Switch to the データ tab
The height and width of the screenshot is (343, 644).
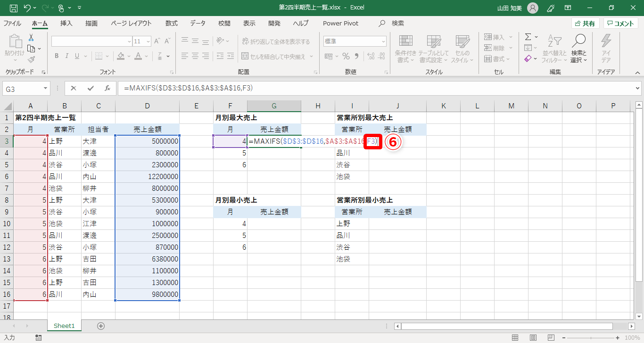[x=198, y=23]
